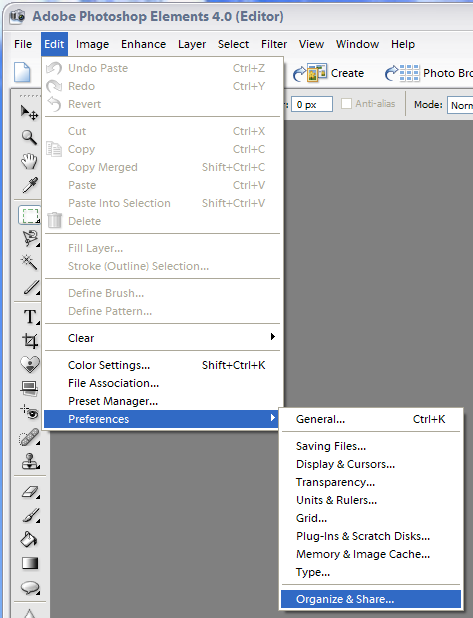Open the Mode dropdown showing Normal
Image resolution: width=473 pixels, height=618 pixels.
click(460, 105)
